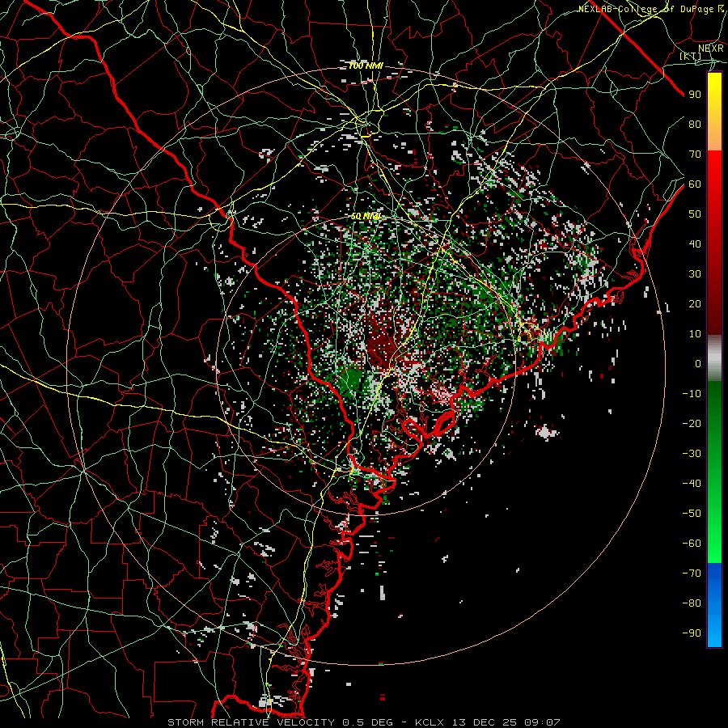Click the positive 10 scale value
728x728 pixels.
pyautogui.click(x=695, y=334)
